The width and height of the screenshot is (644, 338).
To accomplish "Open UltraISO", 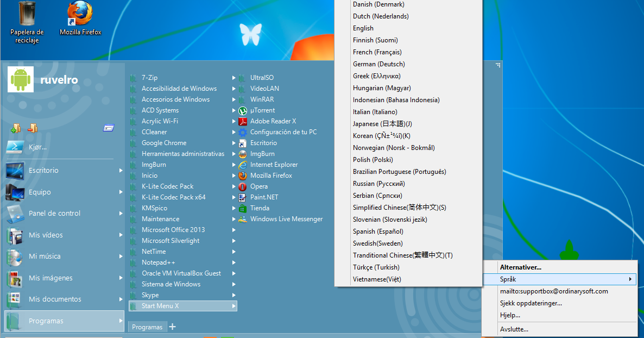I will pos(261,77).
